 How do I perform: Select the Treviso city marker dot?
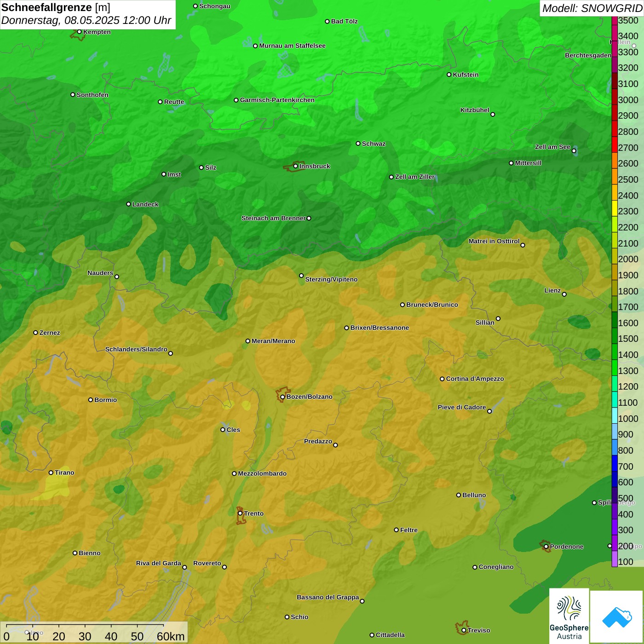click(x=464, y=630)
